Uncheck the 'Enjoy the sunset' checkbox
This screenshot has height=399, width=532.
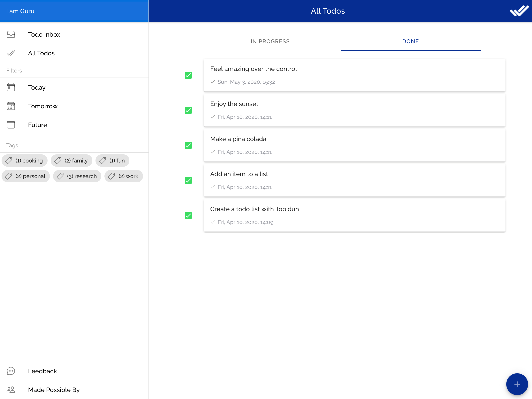point(188,110)
